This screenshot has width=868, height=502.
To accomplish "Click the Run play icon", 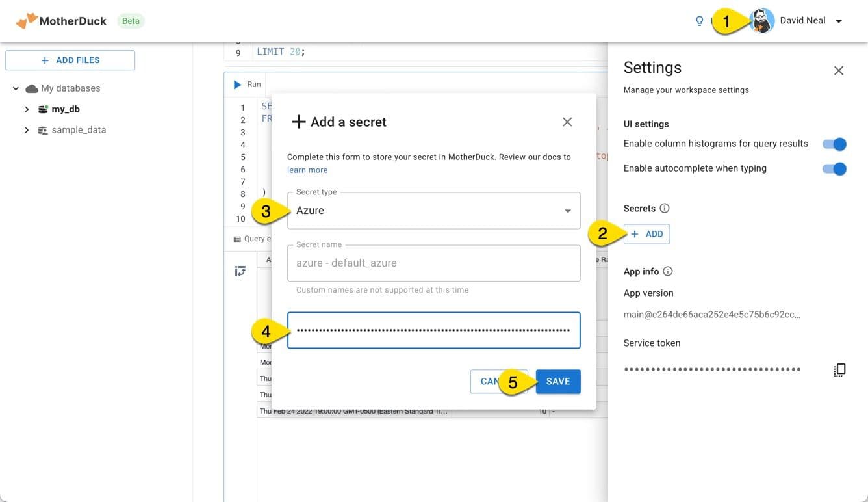I will point(236,84).
